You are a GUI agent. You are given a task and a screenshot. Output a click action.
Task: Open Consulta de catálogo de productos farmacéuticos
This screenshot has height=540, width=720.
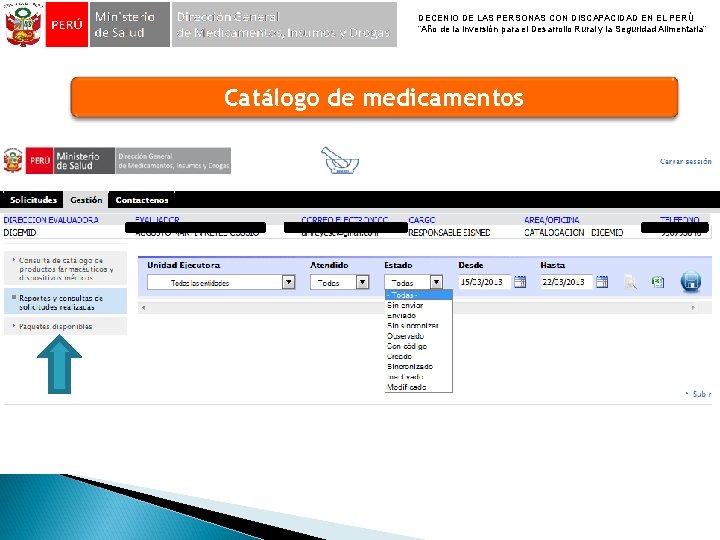coord(65,269)
